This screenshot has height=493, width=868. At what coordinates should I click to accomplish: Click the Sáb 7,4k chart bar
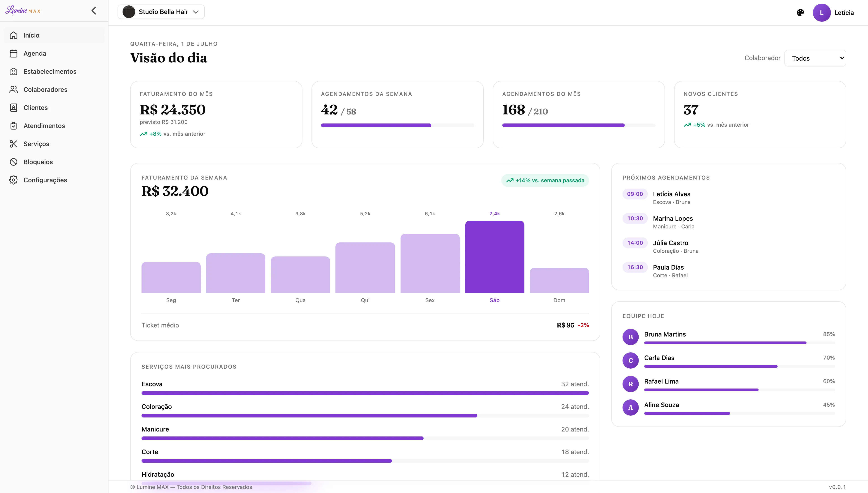[x=494, y=257]
